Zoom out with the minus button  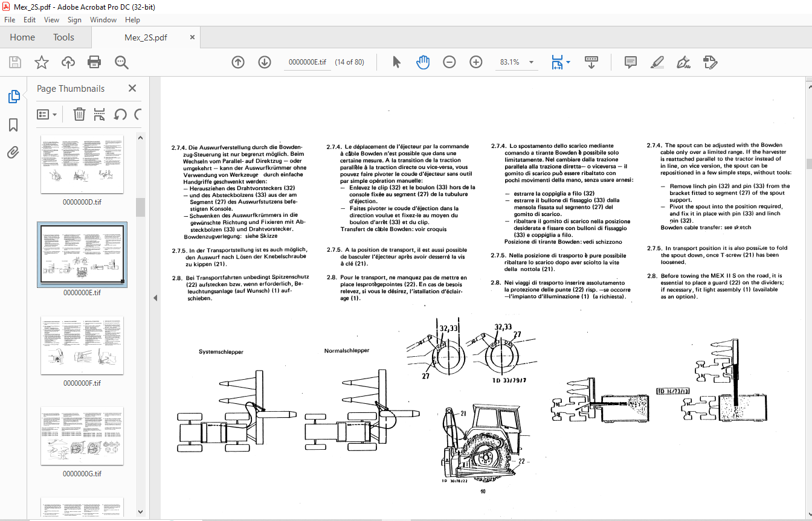click(449, 62)
